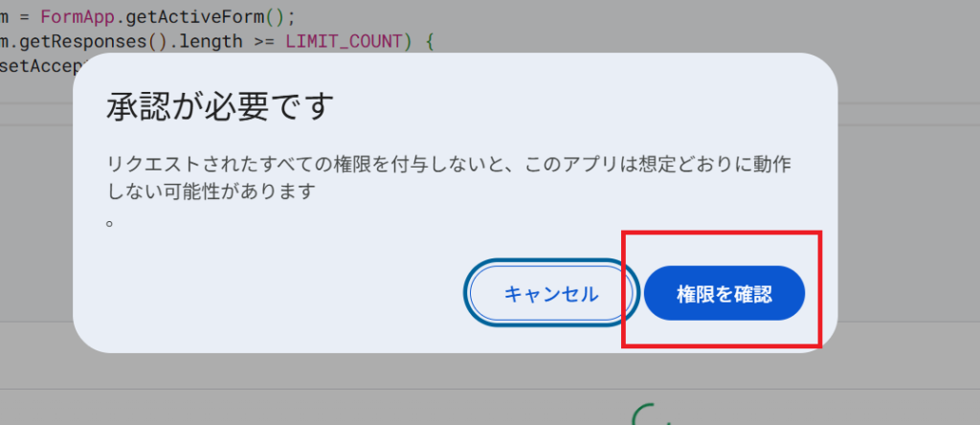Click the 権限を確認 button

[x=724, y=294]
